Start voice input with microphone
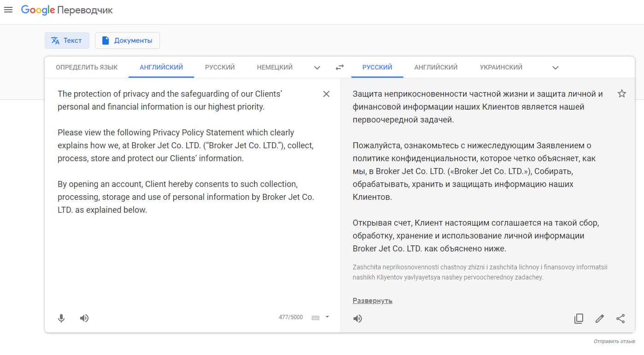644x355 pixels. [x=61, y=318]
